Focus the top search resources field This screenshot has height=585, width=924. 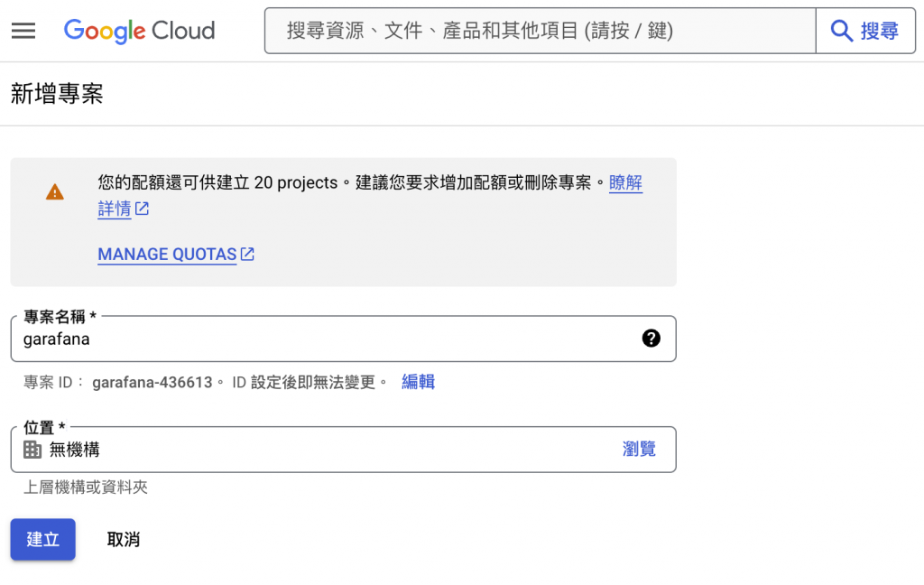tap(541, 31)
